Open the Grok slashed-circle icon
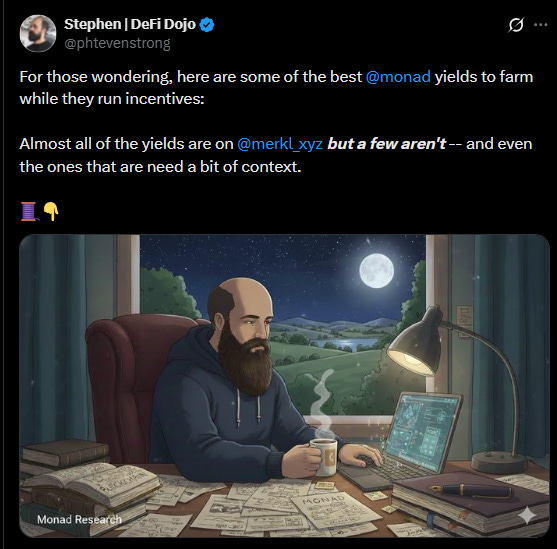The width and height of the screenshot is (557, 549). pyautogui.click(x=516, y=25)
